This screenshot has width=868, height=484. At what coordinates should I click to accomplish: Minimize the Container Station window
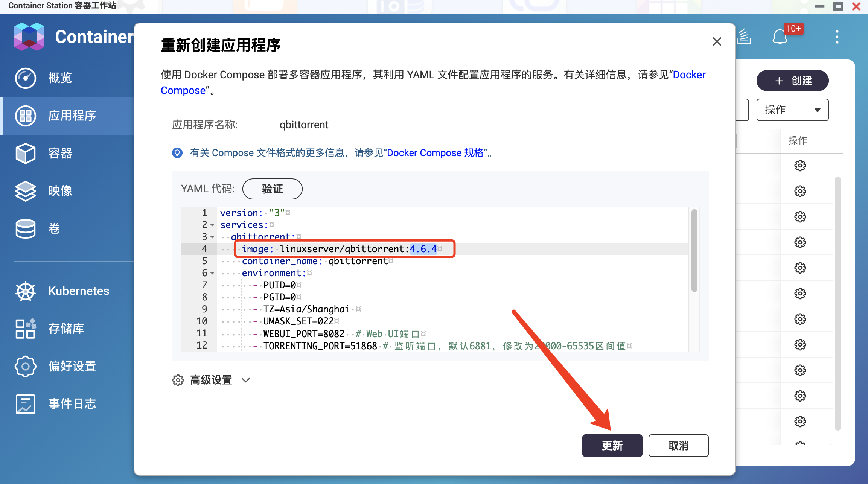820,6
